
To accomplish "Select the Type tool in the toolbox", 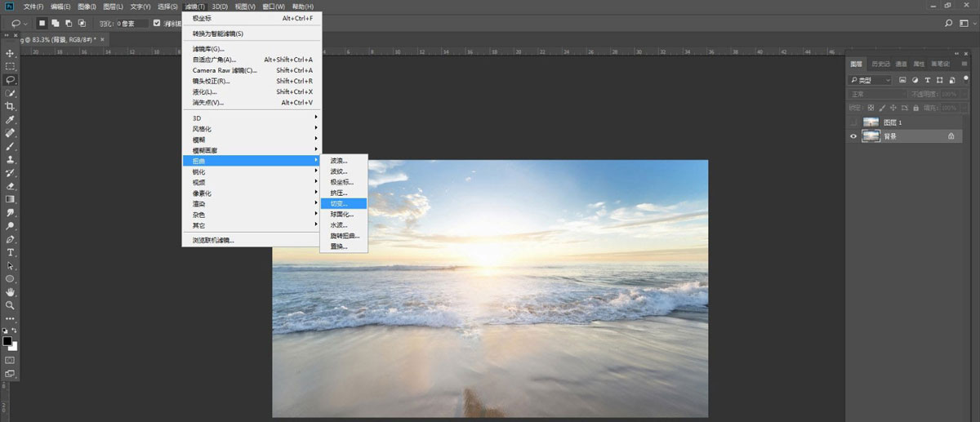I will point(10,252).
